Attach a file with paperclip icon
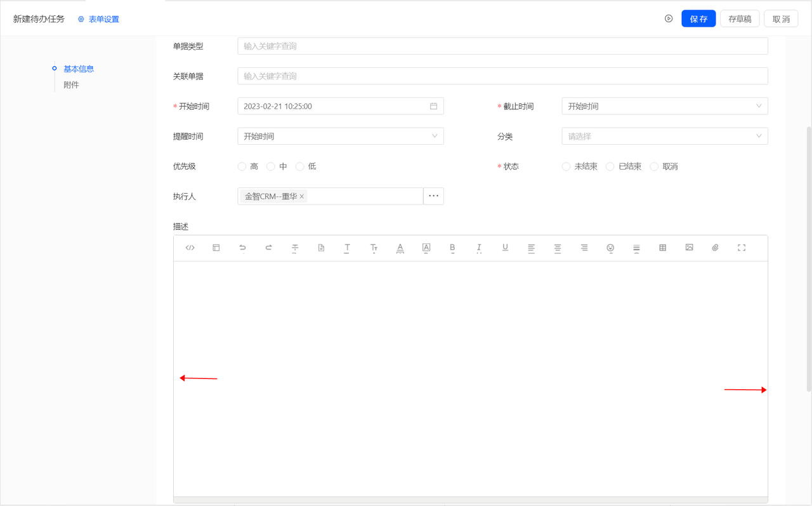Screen dimensions: 812x506 (x=715, y=248)
